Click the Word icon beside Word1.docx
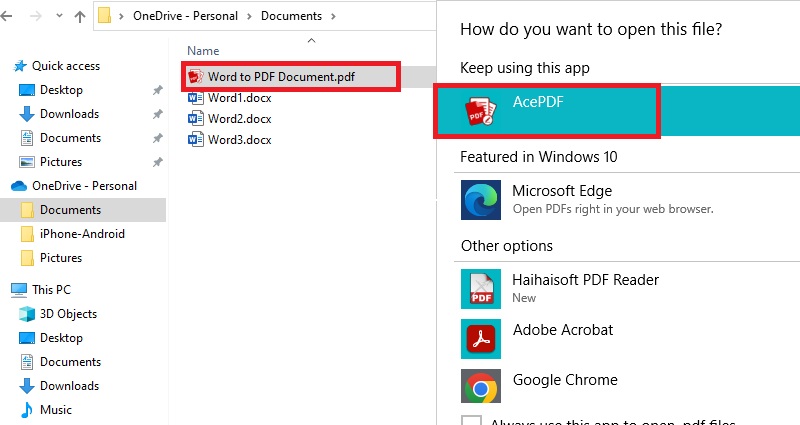The image size is (800, 425). (x=195, y=98)
